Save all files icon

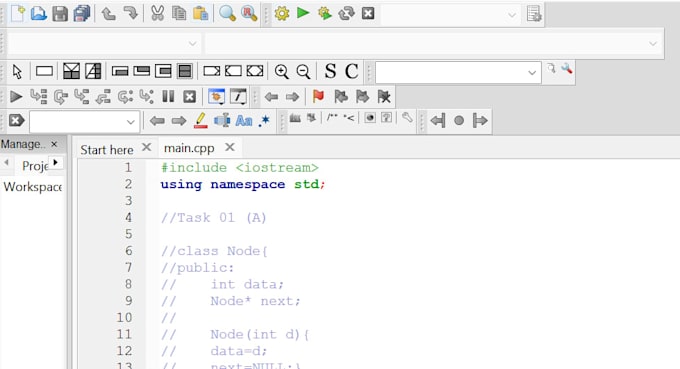point(82,14)
